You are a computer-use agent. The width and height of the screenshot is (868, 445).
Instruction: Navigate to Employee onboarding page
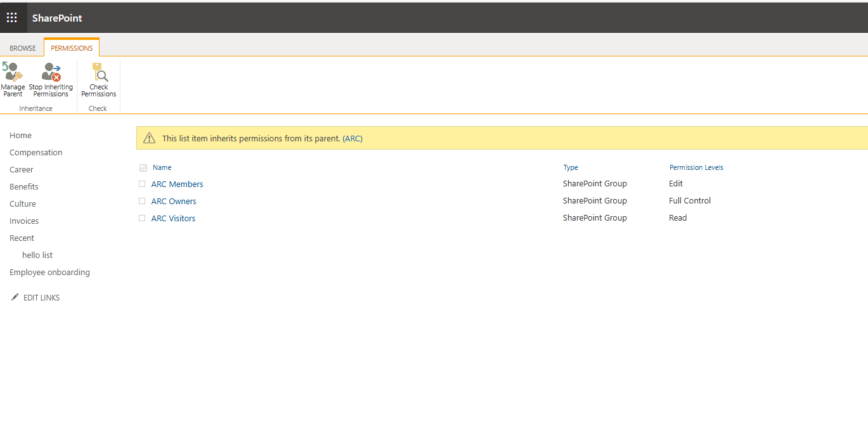tap(49, 273)
